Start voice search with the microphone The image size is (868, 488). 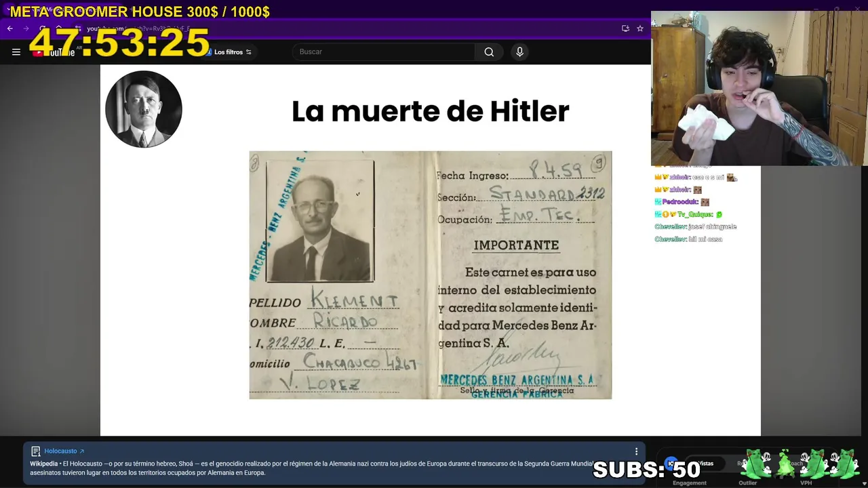tap(519, 52)
